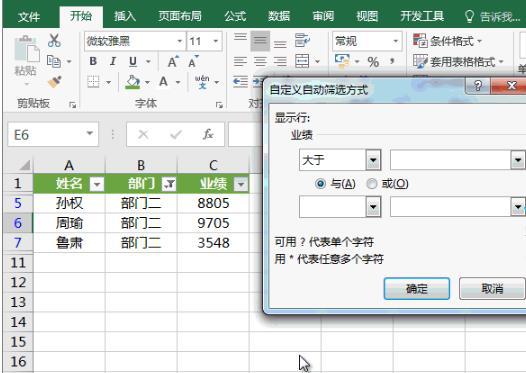Open 套用表格格式 menu
526x373 pixels.
tap(459, 62)
